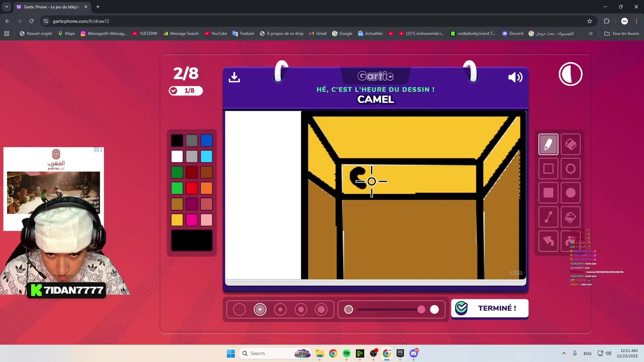Select the pencil drawing tool
The height and width of the screenshot is (362, 644).
[548, 145]
